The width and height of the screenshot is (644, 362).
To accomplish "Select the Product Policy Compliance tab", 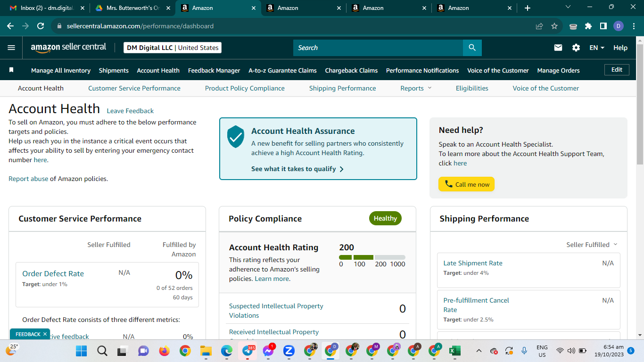I will (x=245, y=88).
